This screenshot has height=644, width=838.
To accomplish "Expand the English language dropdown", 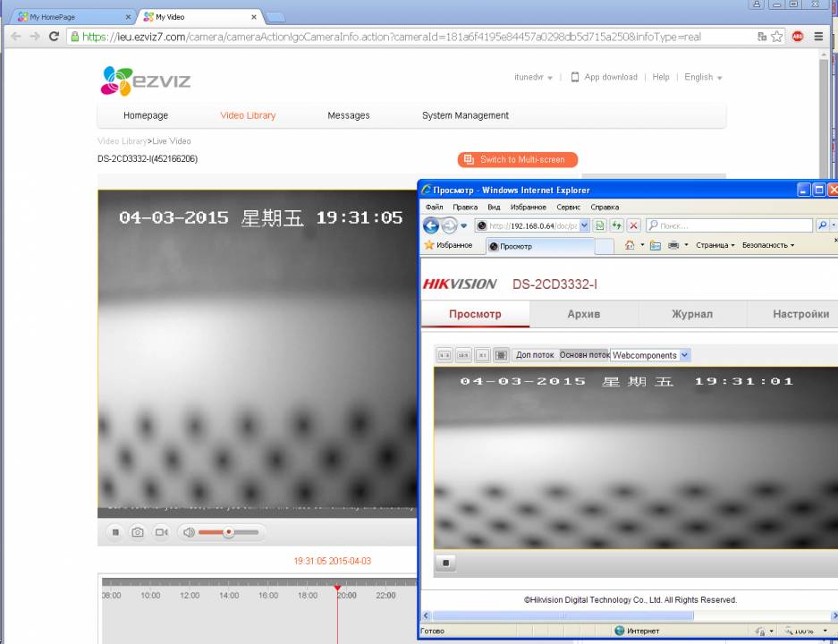I will pos(703,77).
